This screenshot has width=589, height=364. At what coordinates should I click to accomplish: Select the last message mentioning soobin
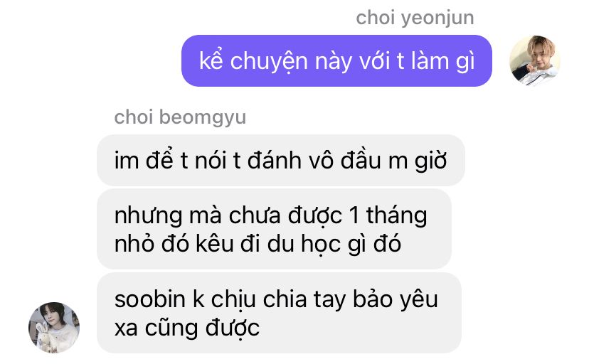(x=279, y=313)
